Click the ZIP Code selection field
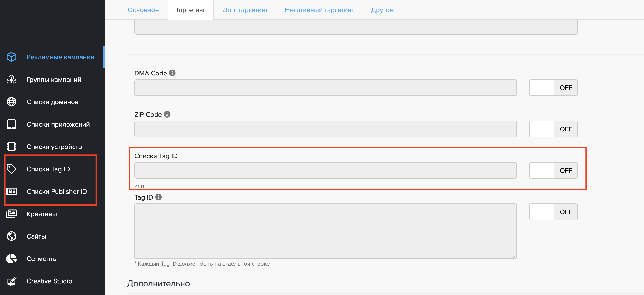Viewport: 644px width, 295px height. tap(325, 129)
